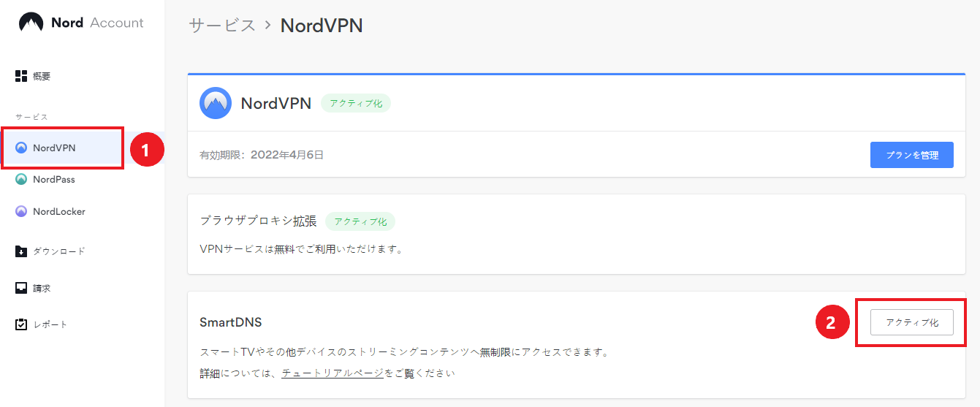This screenshot has width=980, height=407.
Task: Click the ダウンロード folder icon
Action: (x=21, y=251)
